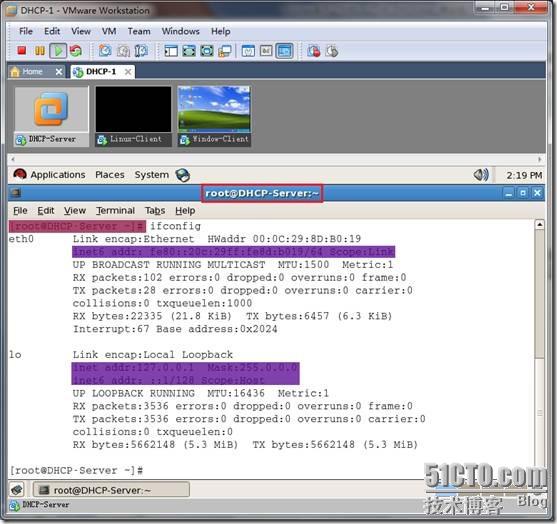This screenshot has height=524, width=557.
Task: Click the root@DHCP-Server taskbar button
Action: 111,490
